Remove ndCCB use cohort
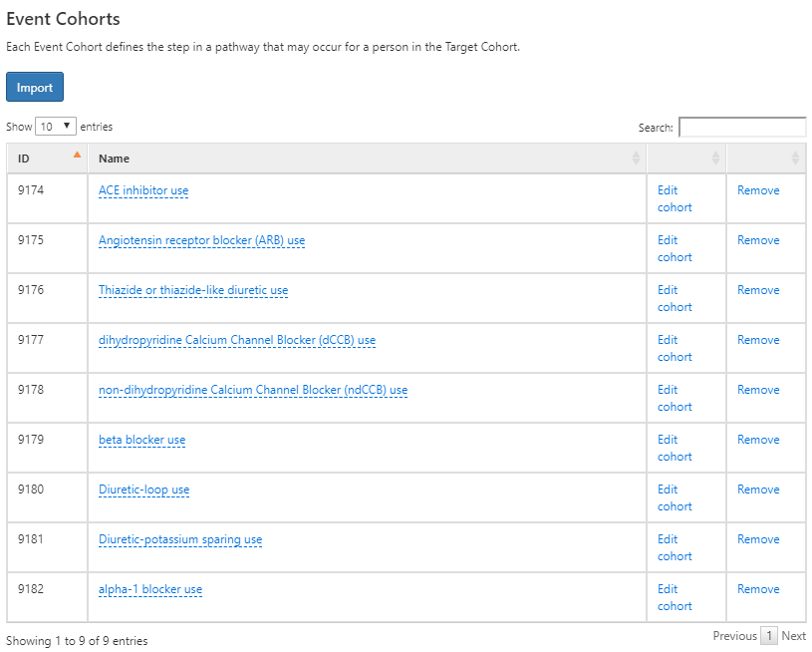Image resolution: width=812 pixels, height=652 pixels. [758, 389]
